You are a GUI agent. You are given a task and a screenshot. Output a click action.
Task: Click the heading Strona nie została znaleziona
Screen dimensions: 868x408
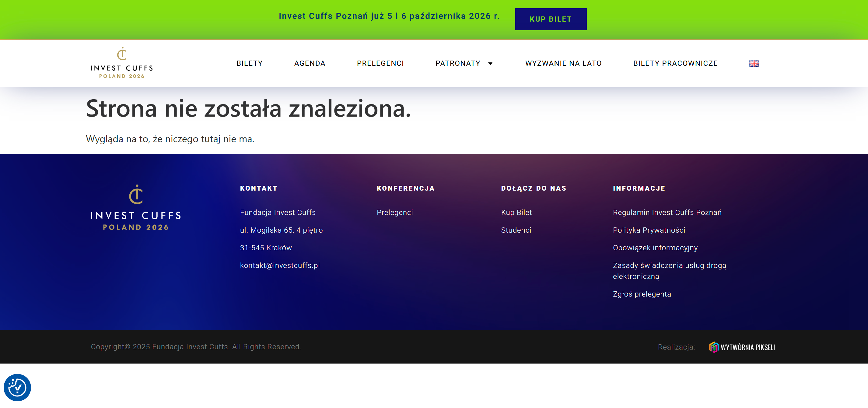[248, 109]
